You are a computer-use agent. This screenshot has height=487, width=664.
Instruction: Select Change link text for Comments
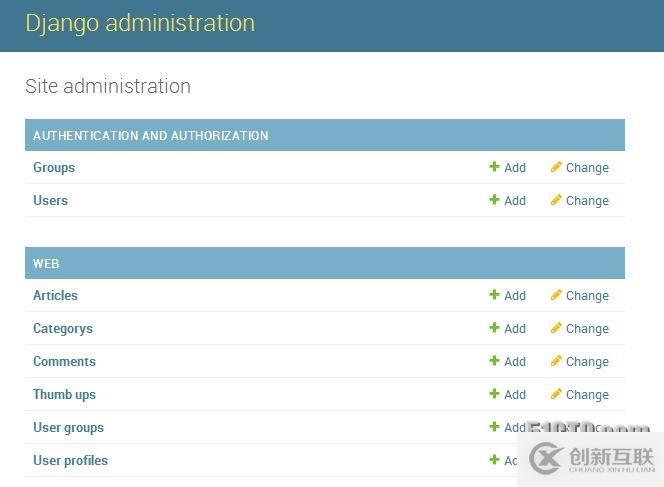point(587,362)
